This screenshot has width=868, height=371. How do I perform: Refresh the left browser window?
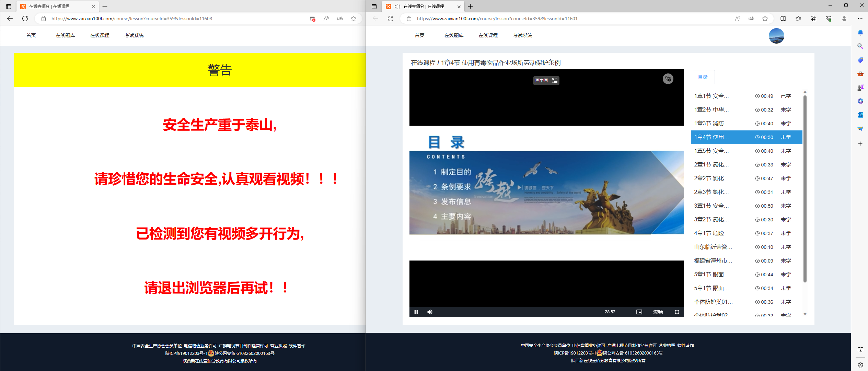[25, 19]
